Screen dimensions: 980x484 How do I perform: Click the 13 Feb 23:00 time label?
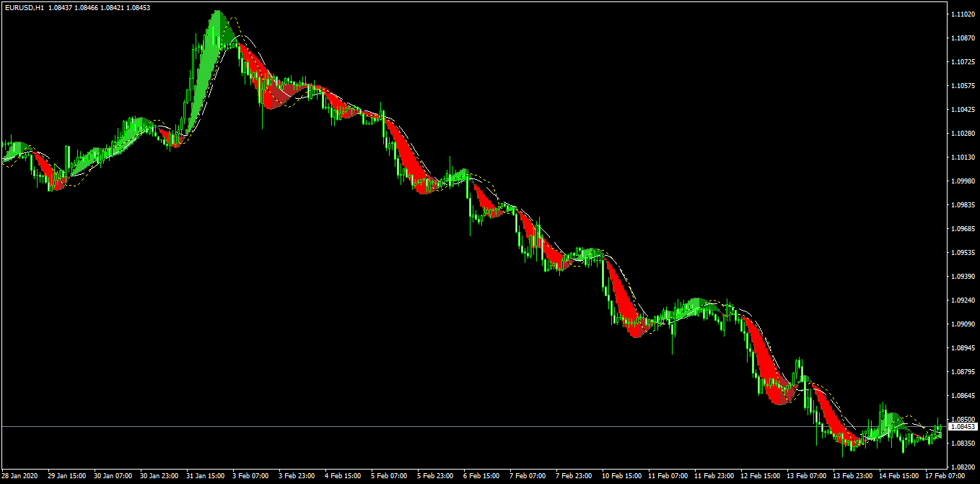[852, 477]
